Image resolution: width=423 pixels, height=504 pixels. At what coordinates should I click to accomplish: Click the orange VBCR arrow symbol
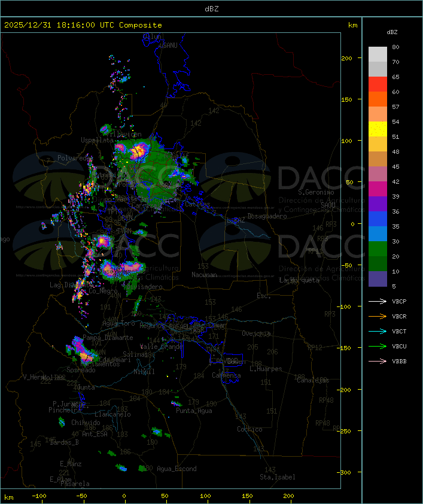click(378, 316)
